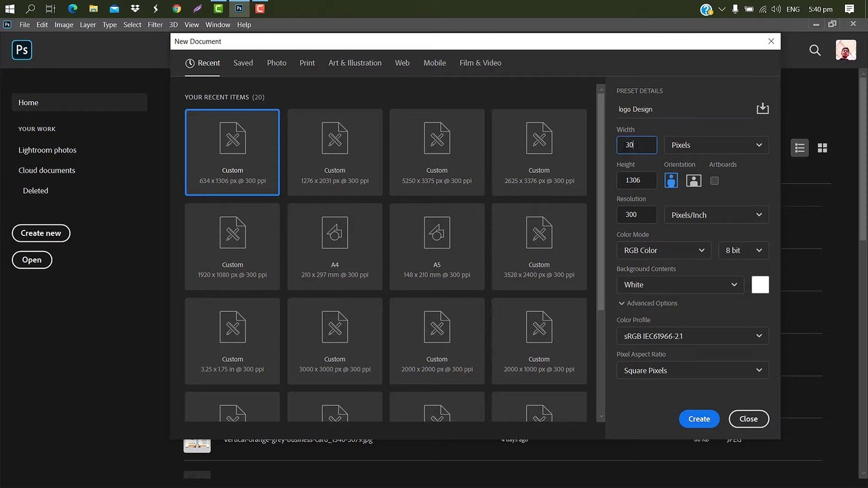Open the Window menu
Screen dimensions: 868x488
(218, 24)
